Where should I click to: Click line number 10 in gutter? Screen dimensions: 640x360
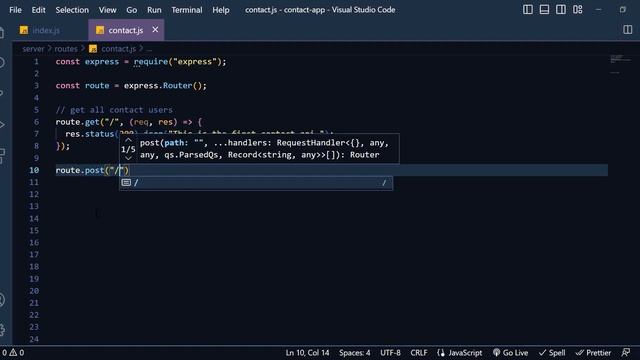[34, 170]
